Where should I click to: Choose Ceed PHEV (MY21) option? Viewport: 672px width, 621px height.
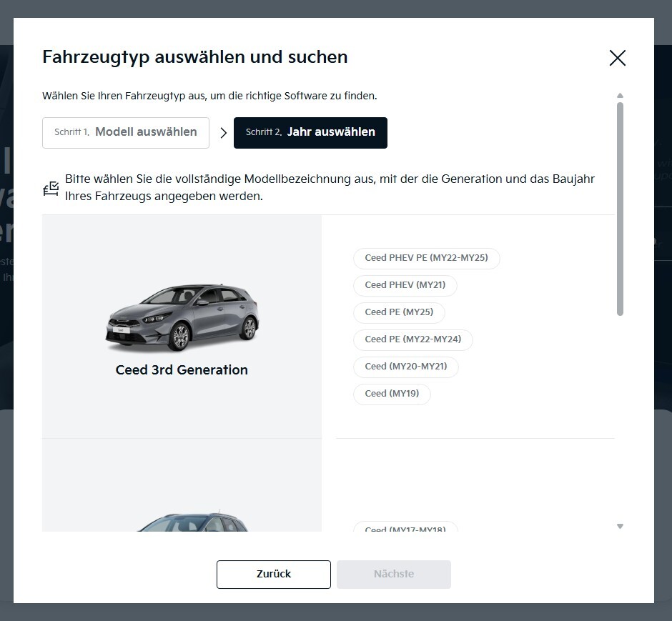[x=405, y=285]
